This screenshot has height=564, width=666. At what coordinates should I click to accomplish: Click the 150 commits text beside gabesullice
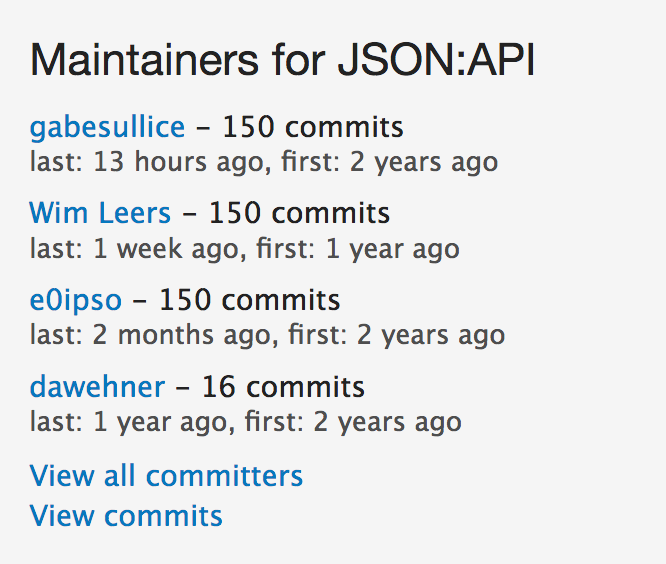[x=312, y=128]
